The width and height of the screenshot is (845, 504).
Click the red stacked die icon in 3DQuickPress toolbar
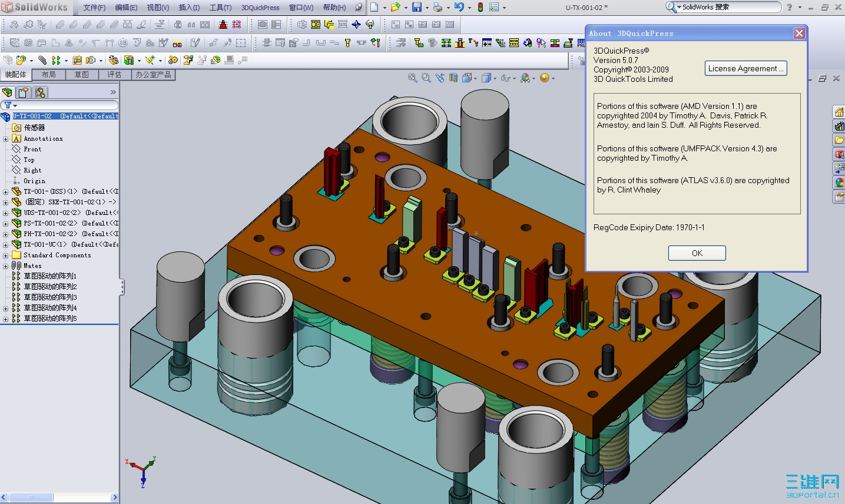click(223, 25)
